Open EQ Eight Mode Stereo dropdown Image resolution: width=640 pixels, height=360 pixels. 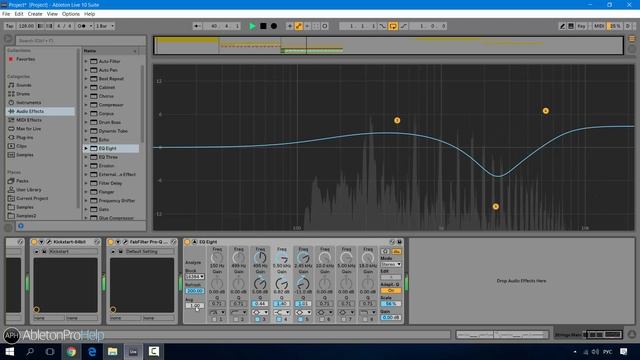pos(391,264)
